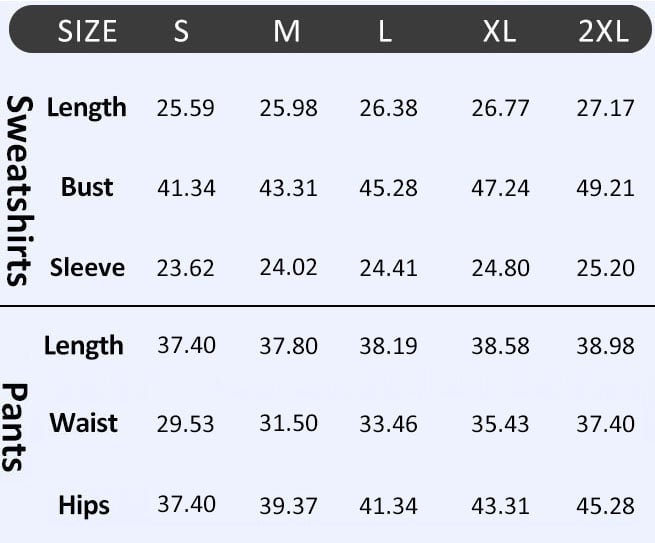Select the M size column header
Screen dimensions: 655x543
tap(287, 31)
